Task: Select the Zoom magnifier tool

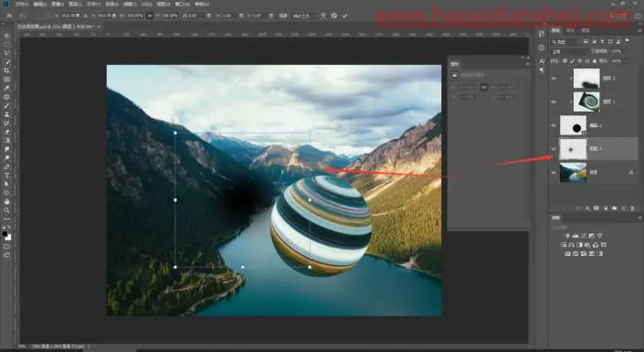Action: point(6,210)
